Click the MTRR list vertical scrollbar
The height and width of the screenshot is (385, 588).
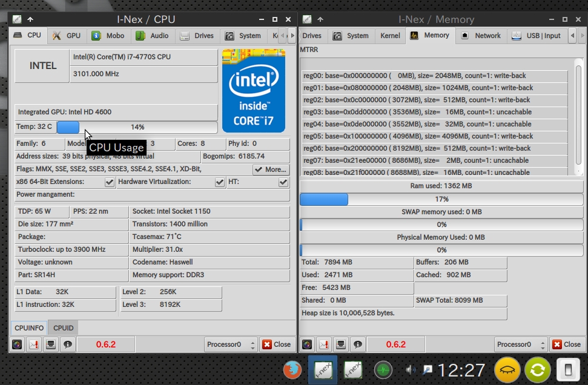coord(579,116)
